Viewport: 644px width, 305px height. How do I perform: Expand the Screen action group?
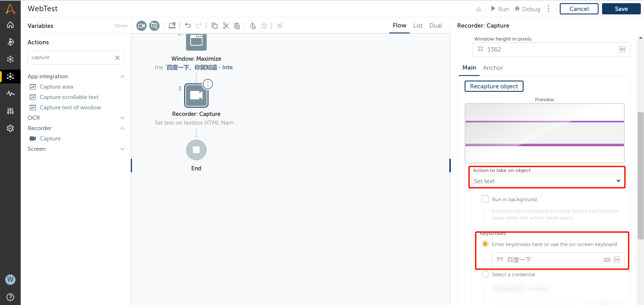pyautogui.click(x=122, y=149)
